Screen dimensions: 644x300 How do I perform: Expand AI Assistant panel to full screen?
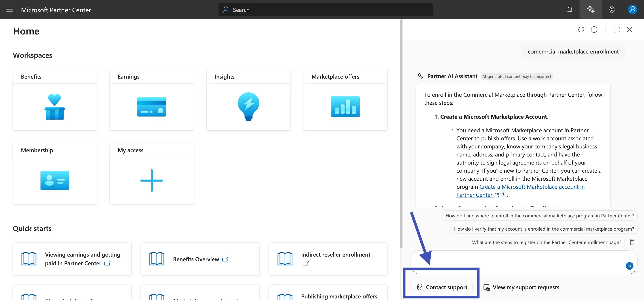pos(616,30)
